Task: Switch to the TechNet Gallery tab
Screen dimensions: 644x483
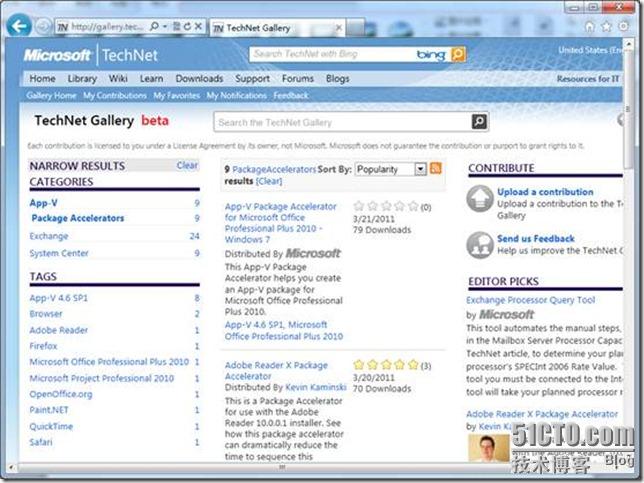Action: point(278,28)
